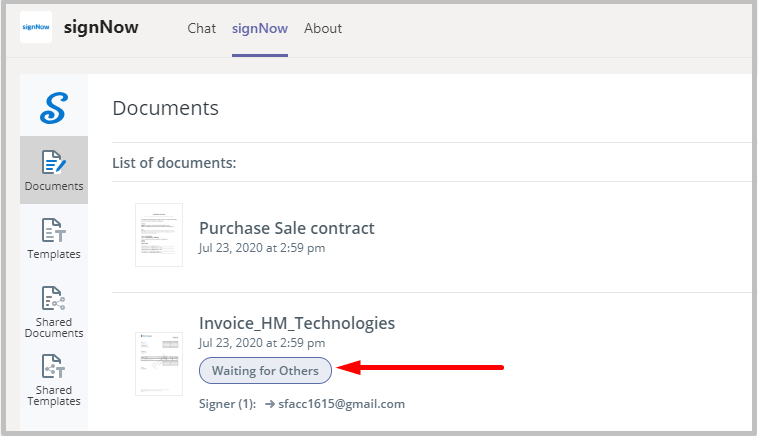Open the Purchase Sale contract document

tap(287, 228)
